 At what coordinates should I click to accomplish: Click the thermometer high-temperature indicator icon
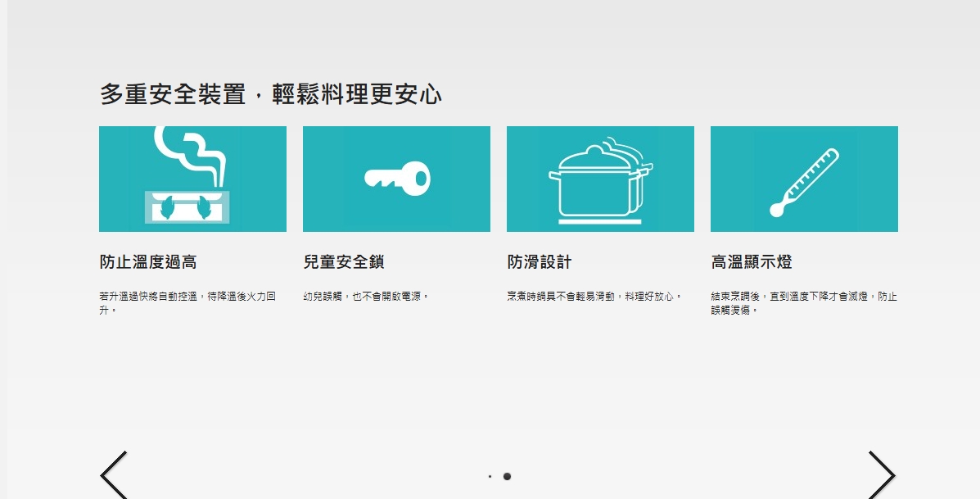coord(804,179)
